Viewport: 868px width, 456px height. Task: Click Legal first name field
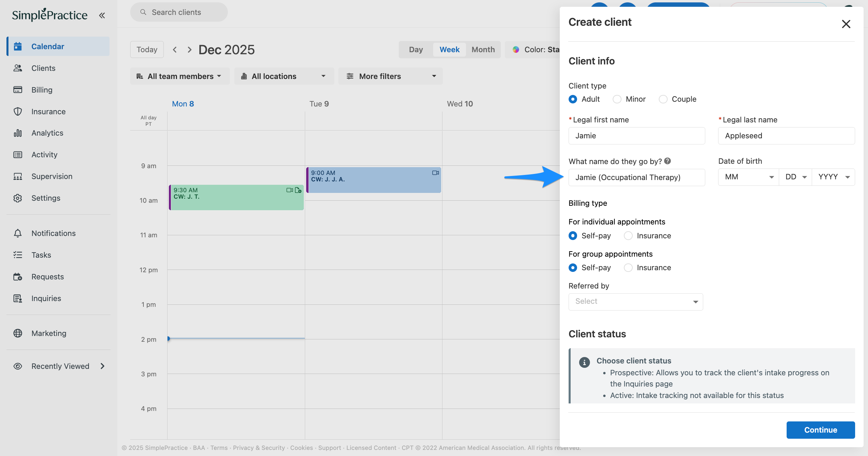coord(636,136)
